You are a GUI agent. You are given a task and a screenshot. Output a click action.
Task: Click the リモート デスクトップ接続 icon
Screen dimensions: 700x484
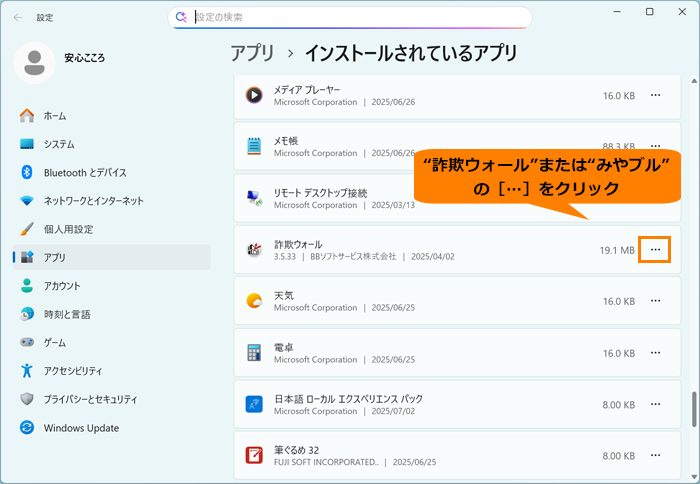pyautogui.click(x=254, y=198)
